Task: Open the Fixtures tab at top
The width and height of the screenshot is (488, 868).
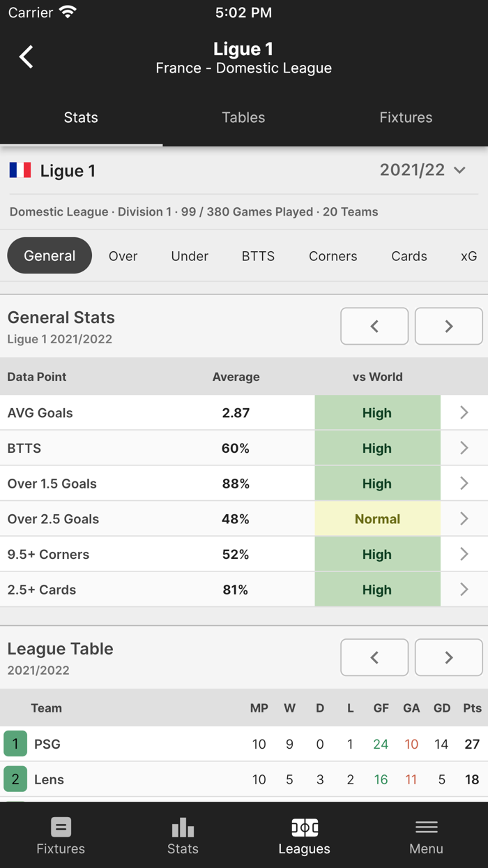Action: point(406,117)
